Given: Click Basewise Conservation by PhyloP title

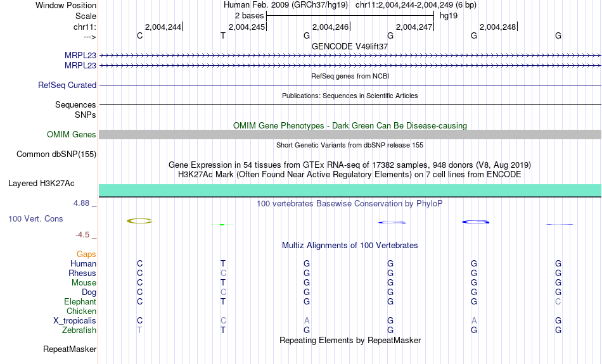Looking at the screenshot, I should tap(350, 203).
